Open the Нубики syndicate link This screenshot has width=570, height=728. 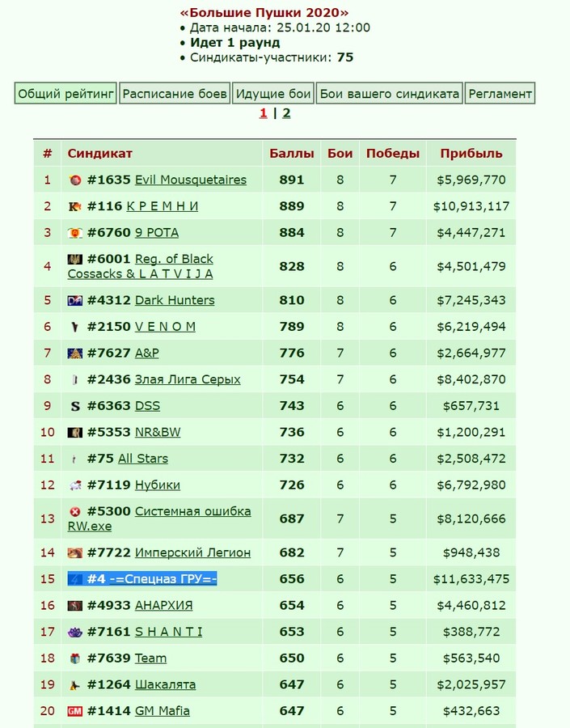click(158, 485)
